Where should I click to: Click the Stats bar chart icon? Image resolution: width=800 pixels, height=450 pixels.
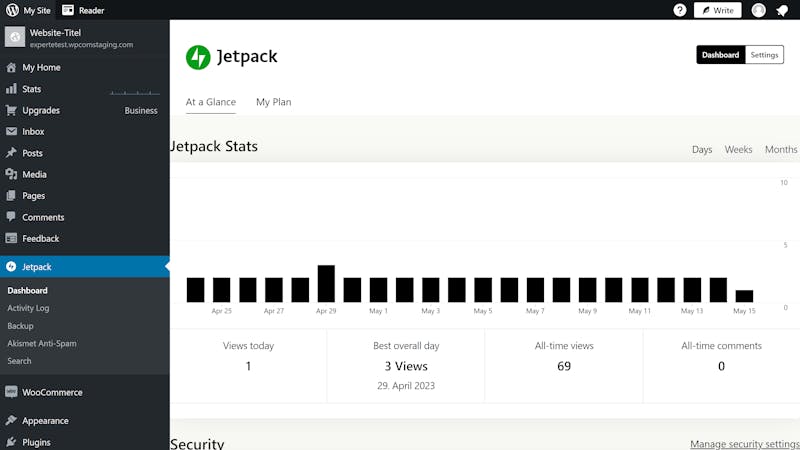pos(11,89)
